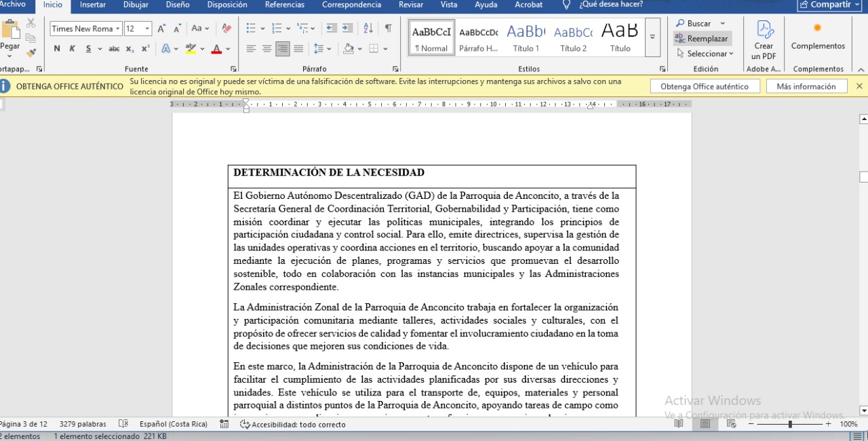
Task: Click the Format Painter brush icon
Action: [x=31, y=53]
